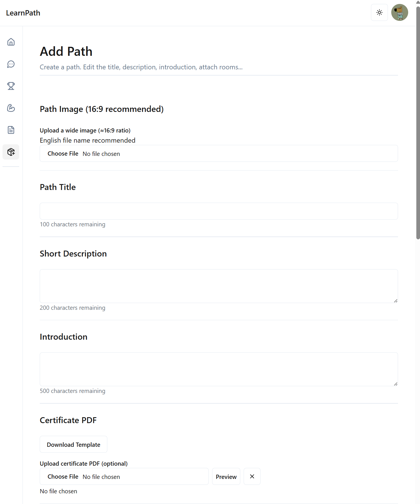Open the user avatar profile menu
This screenshot has width=420, height=504.
(399, 12)
